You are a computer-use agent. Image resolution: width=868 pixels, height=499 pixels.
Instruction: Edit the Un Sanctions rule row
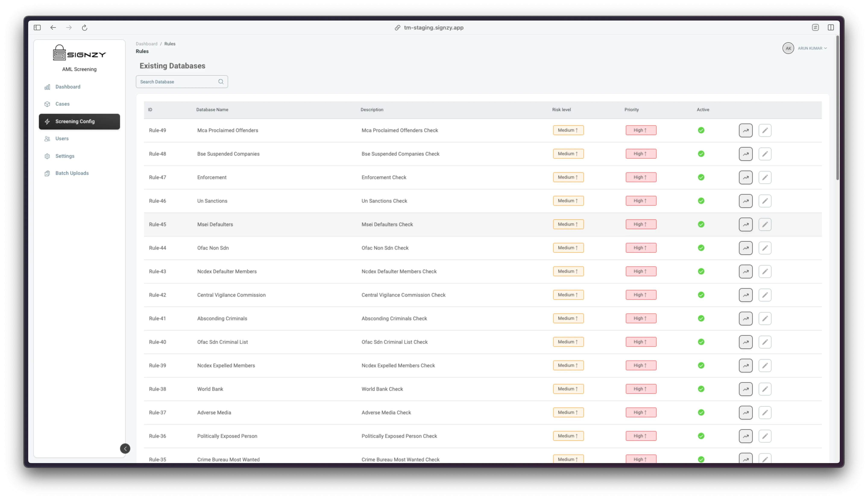tap(765, 201)
